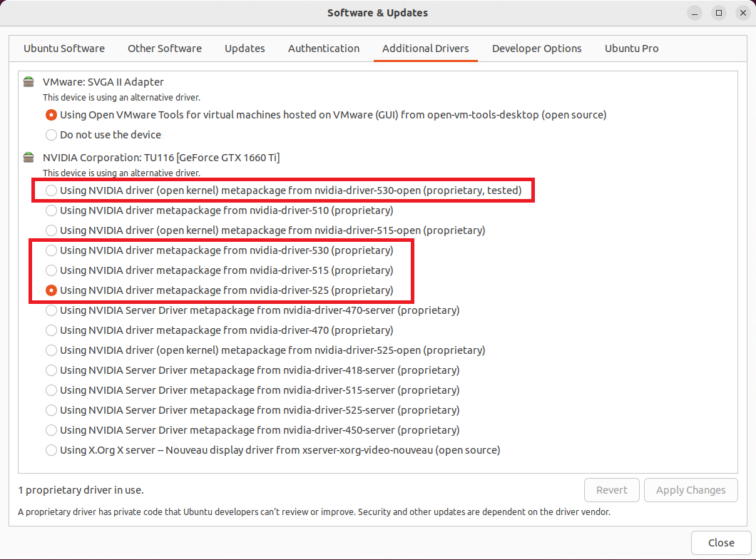756x560 pixels.
Task: Select nvidia-driver-470 proprietary driver
Action: pos(51,330)
